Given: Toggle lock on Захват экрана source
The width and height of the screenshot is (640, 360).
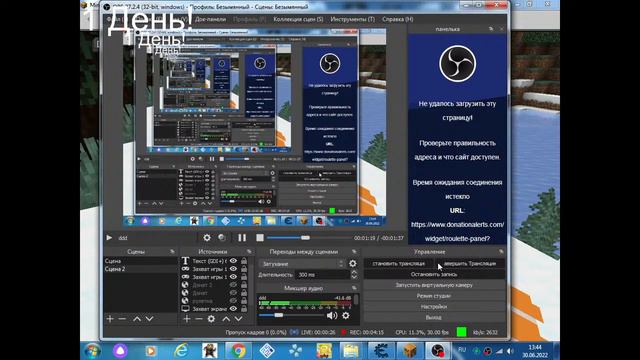Looking at the screenshot, I should tap(244, 309).
